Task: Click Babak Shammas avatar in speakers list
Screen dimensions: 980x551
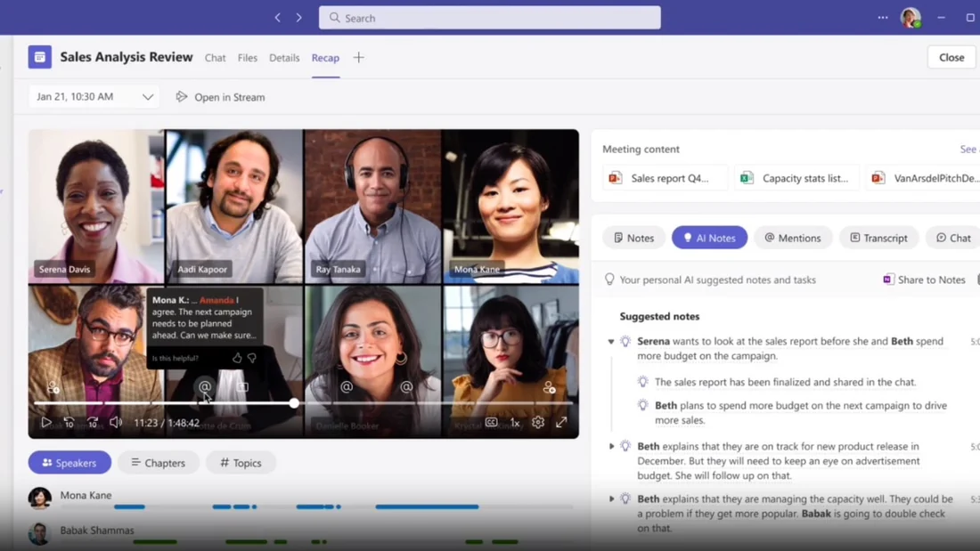Action: point(38,533)
